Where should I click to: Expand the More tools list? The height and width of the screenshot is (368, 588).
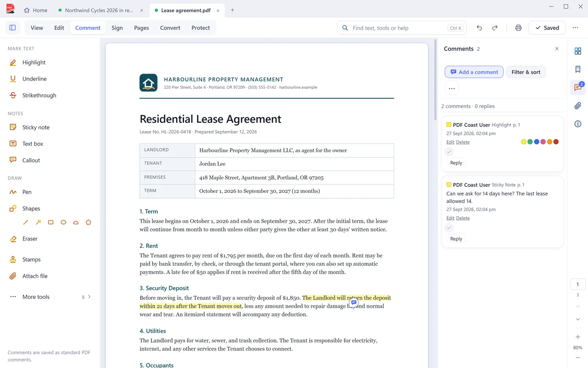click(x=50, y=297)
